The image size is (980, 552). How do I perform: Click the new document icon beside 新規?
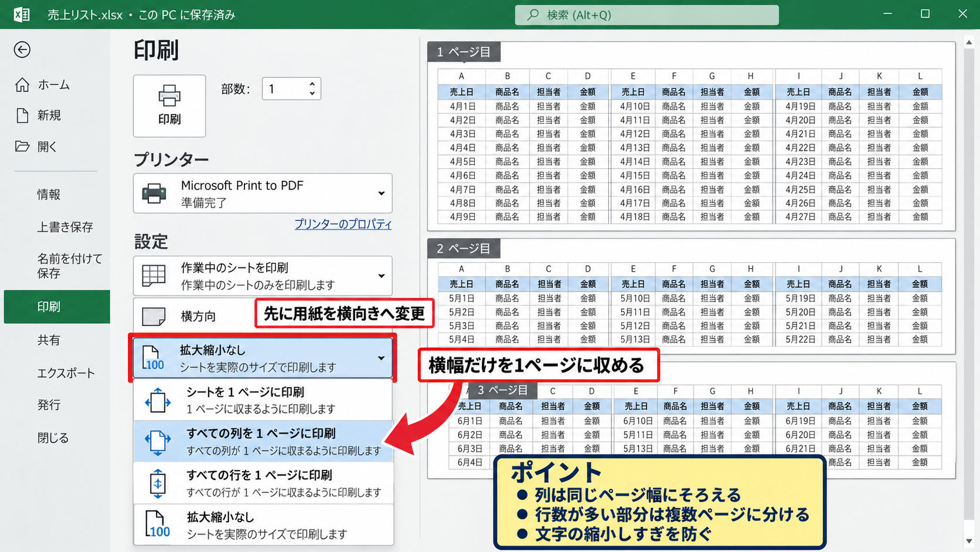coord(22,116)
